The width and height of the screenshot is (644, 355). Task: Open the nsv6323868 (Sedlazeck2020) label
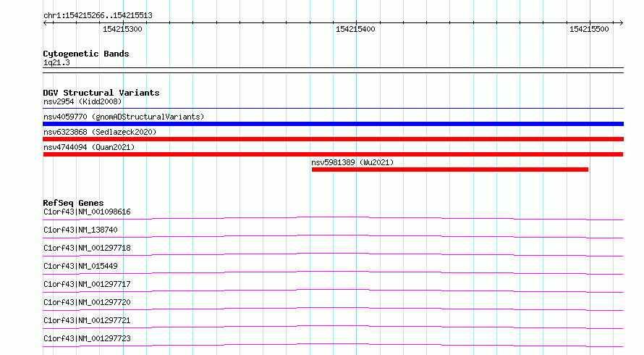coord(100,132)
